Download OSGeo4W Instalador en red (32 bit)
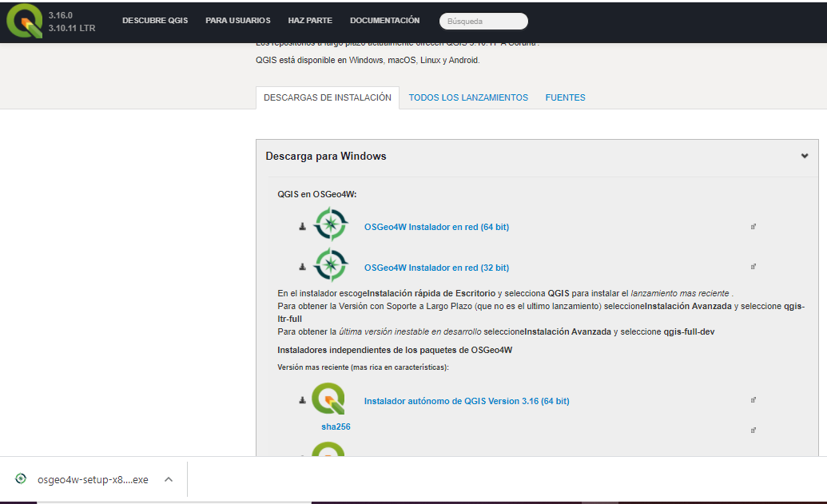Image resolution: width=827 pixels, height=504 pixels. tap(437, 268)
